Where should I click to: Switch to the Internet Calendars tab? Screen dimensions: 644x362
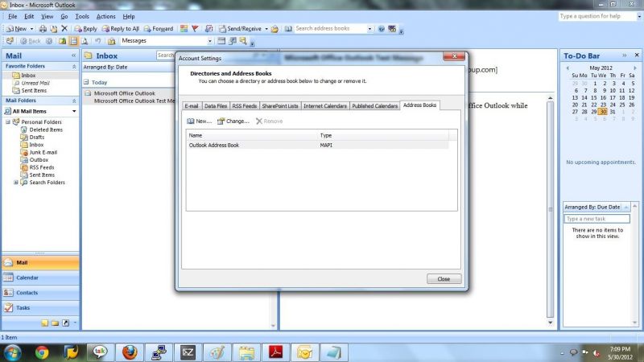[325, 106]
